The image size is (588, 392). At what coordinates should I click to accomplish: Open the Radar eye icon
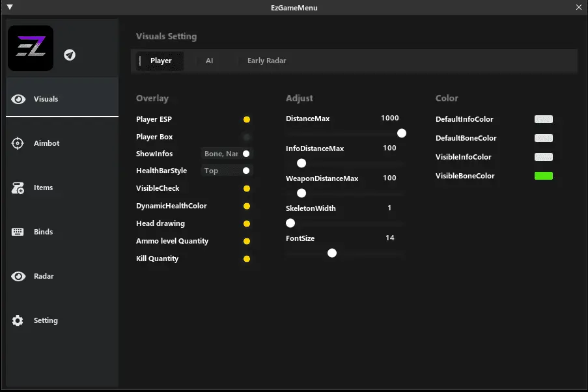(x=18, y=276)
